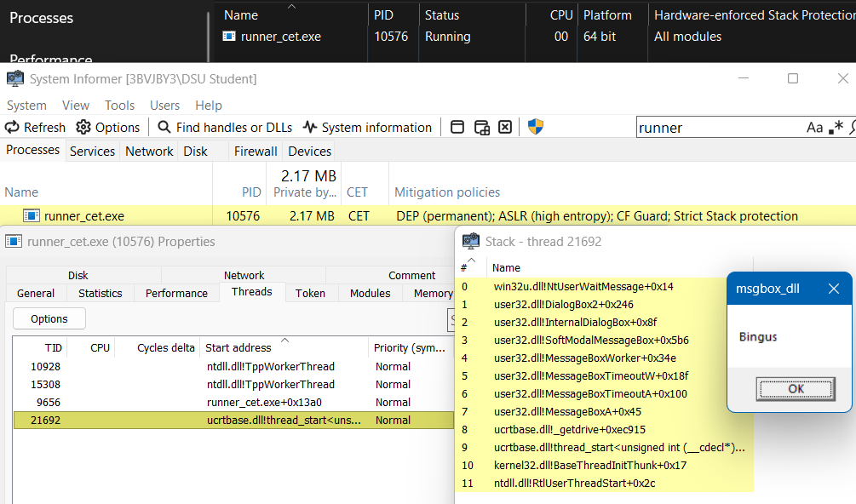Open Processes page in Task Manager sidebar
This screenshot has width=856, height=504.
41,18
